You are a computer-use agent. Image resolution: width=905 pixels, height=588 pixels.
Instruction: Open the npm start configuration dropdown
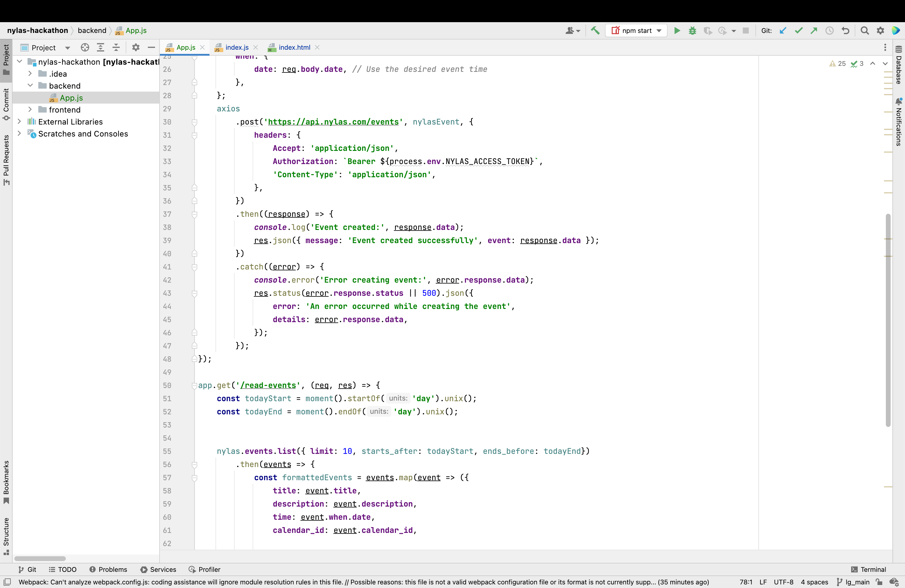point(659,31)
